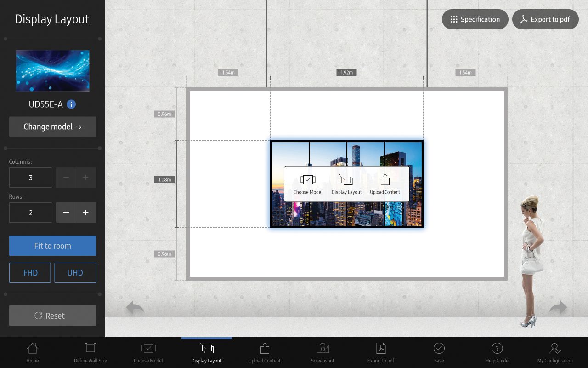This screenshot has height=368, width=588.
Task: Open Define Wall Size tool
Action: coord(90,353)
